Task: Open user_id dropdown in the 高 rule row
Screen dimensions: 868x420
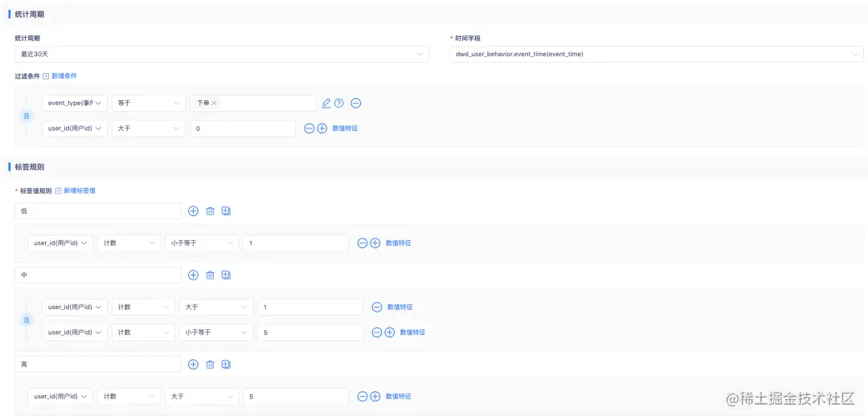Action: [x=60, y=396]
